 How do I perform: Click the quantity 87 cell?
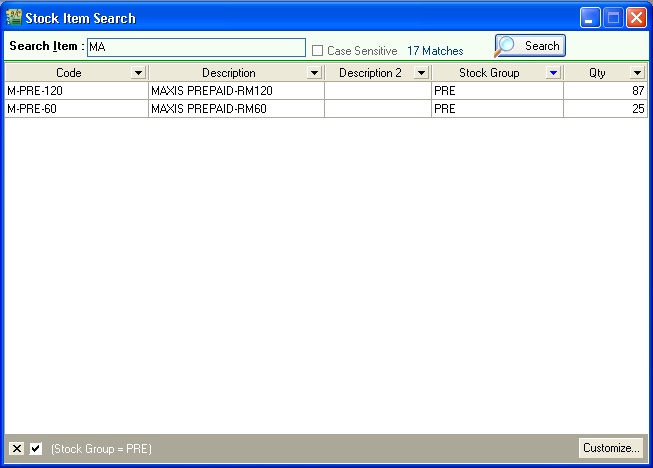pyautogui.click(x=606, y=91)
